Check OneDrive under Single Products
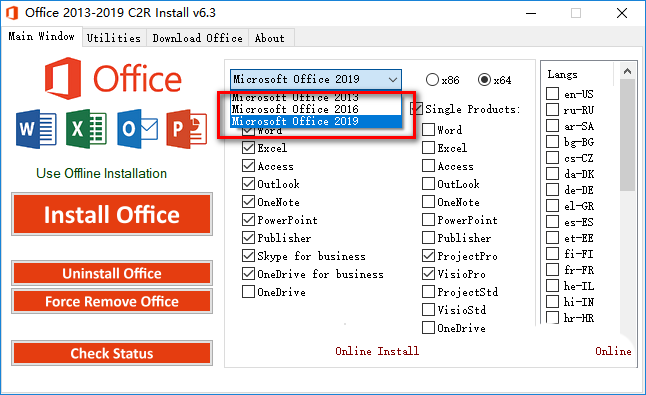The width and height of the screenshot is (646, 395). [x=428, y=328]
